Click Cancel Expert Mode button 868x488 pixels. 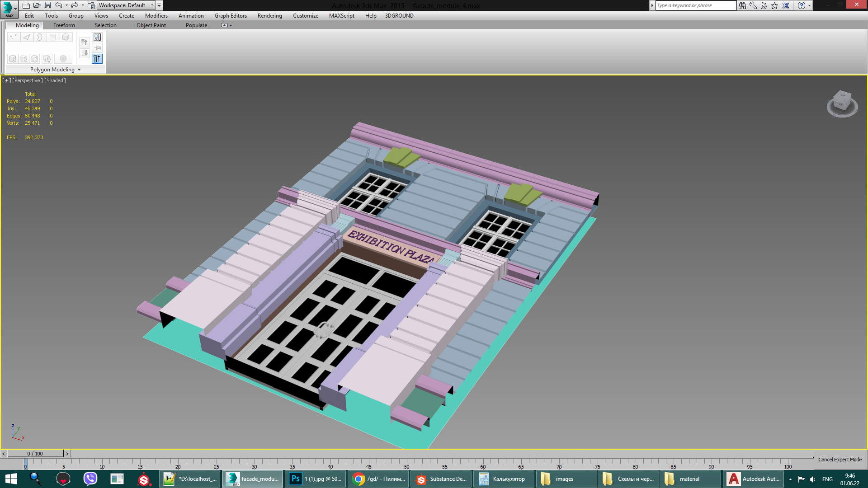[840, 460]
